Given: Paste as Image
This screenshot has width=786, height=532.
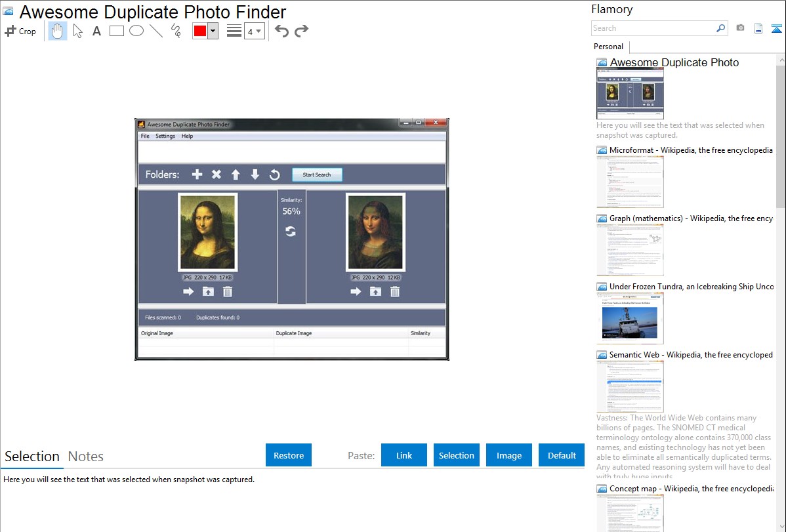Looking at the screenshot, I should click(508, 455).
